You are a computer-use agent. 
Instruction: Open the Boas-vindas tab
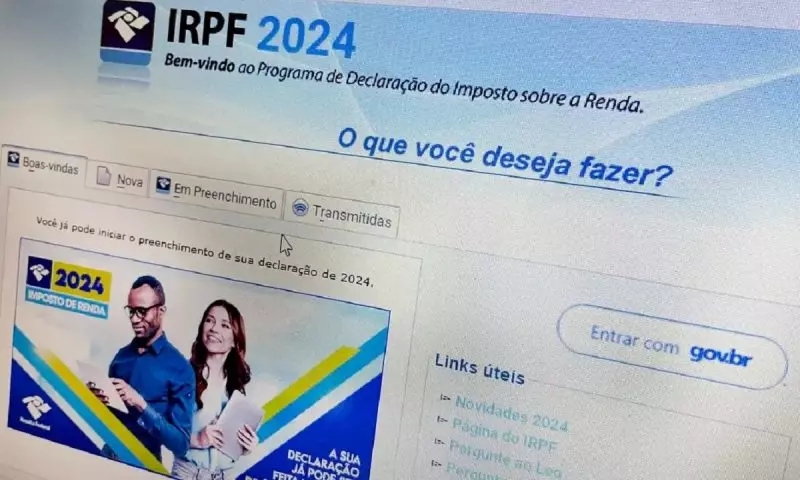[x=44, y=163]
